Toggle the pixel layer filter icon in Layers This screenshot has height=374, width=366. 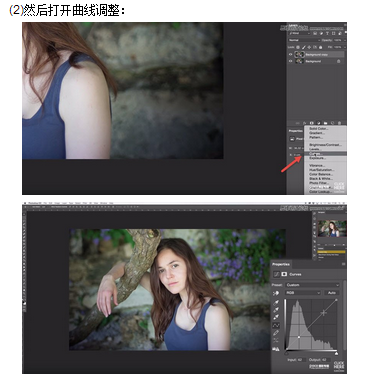point(315,33)
